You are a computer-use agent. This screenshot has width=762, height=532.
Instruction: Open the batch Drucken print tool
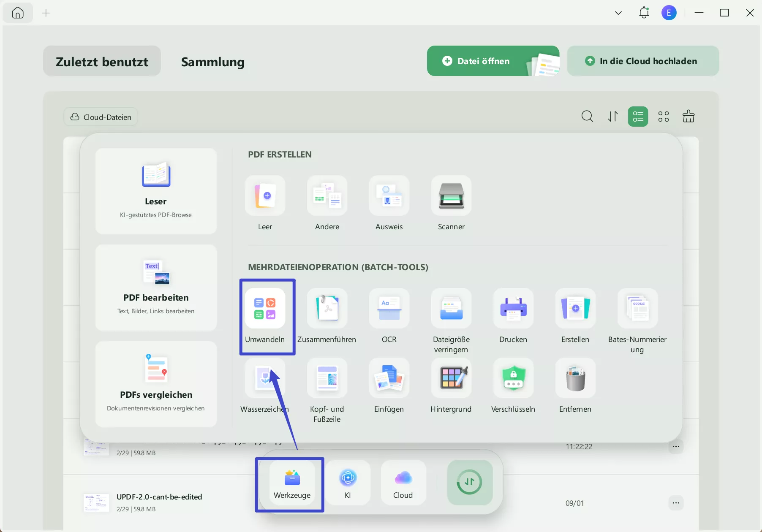(513, 309)
